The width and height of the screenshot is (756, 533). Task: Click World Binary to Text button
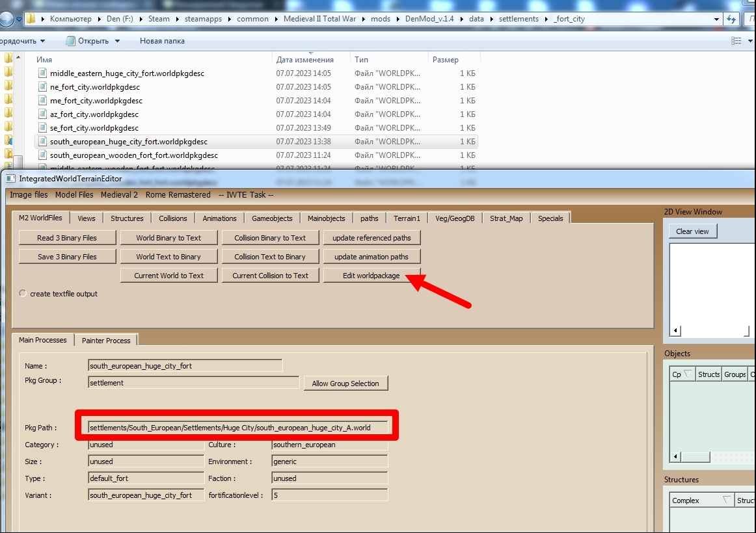pos(169,238)
